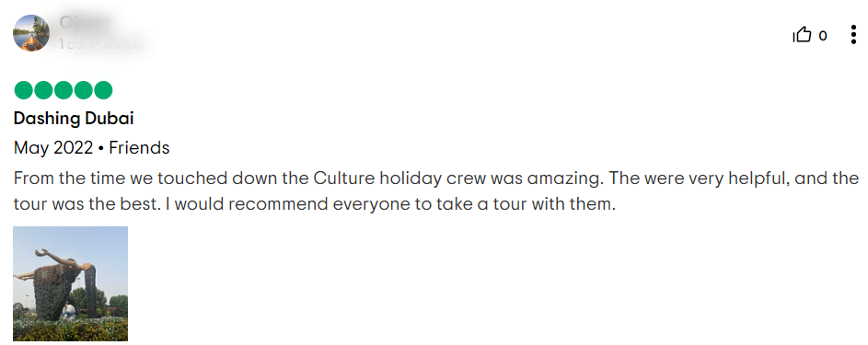Open the flower sculpture photo thumbnail
Screen dimensions: 868x345
tap(70, 283)
